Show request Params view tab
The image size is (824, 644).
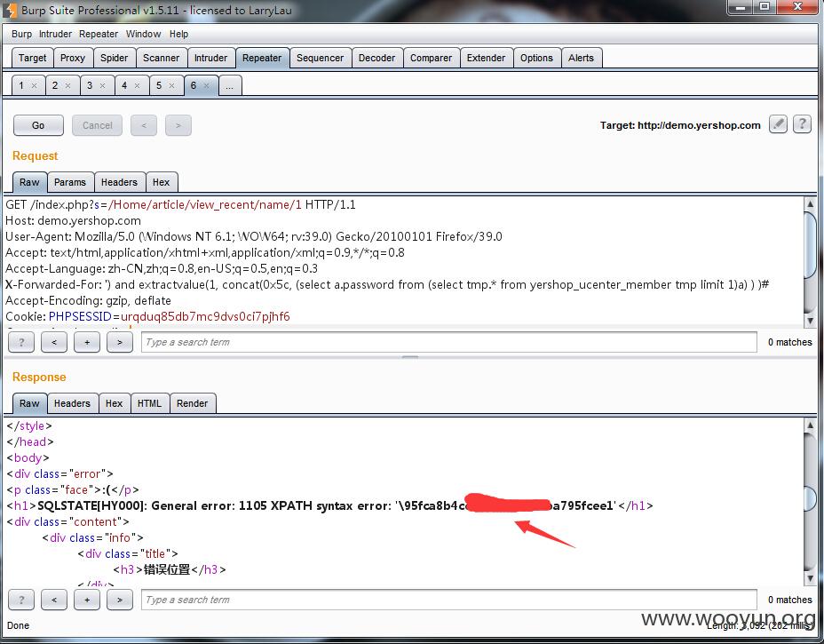tap(70, 182)
